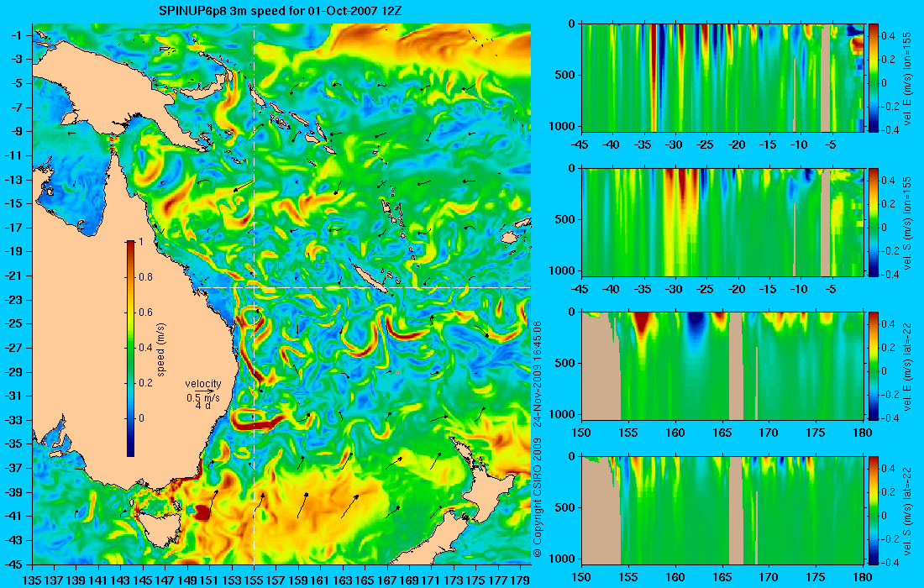Click longitude tick 161 on the map axis
Image resolution: width=924 pixels, height=588 pixels.
[321, 580]
